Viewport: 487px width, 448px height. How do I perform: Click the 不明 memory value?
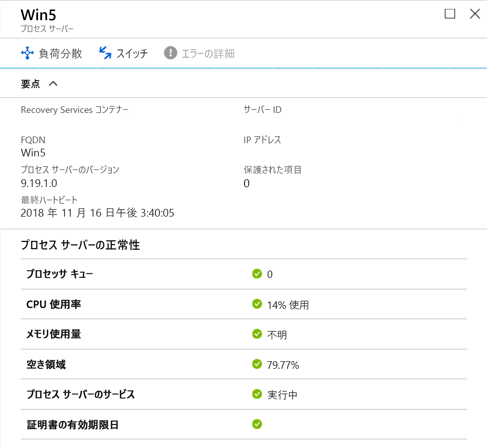click(x=277, y=335)
